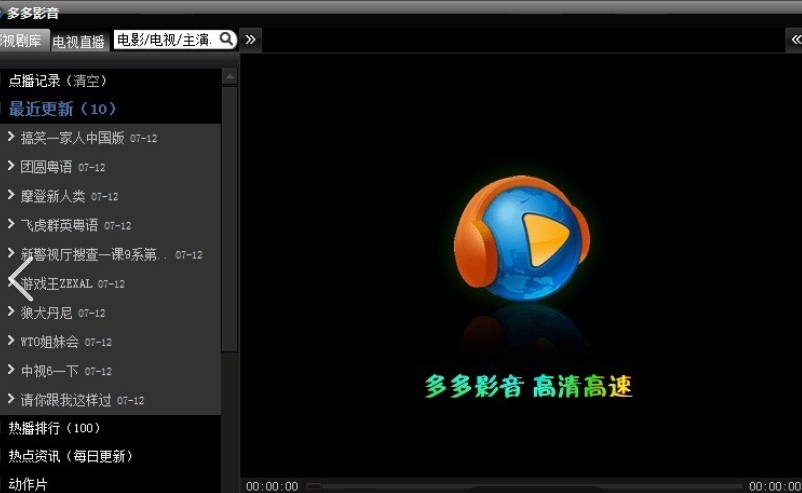Select 游戏王ZEXAL entry
802x493 pixels.
click(x=56, y=283)
